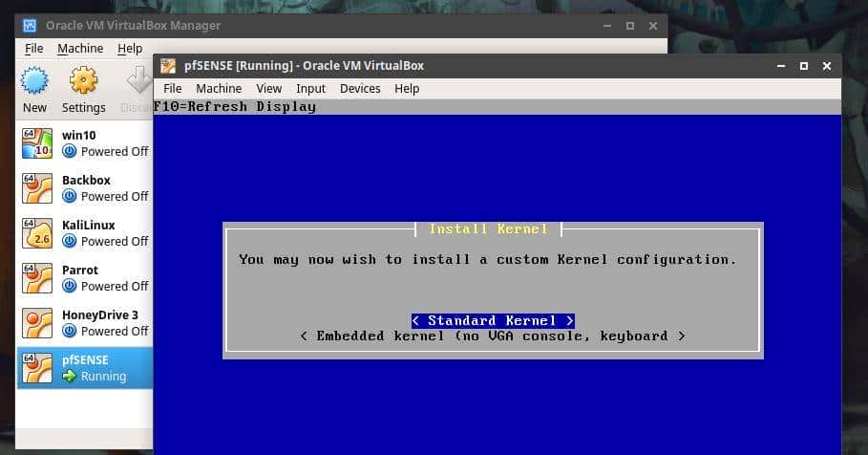Open File menu in VirtualBox Manager

pyautogui.click(x=33, y=48)
